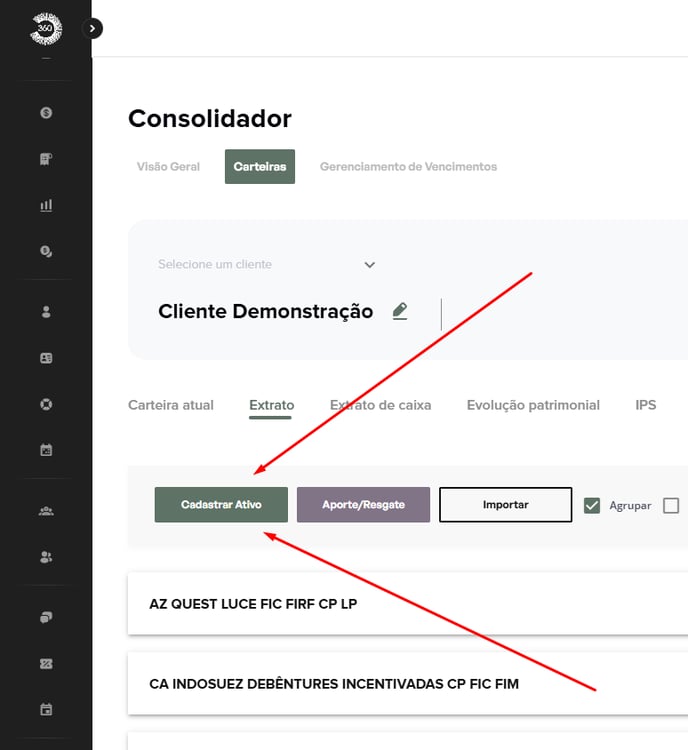Screen dimensions: 688x750
Task: Expand the sidebar with arrow toggle
Action: 92,29
